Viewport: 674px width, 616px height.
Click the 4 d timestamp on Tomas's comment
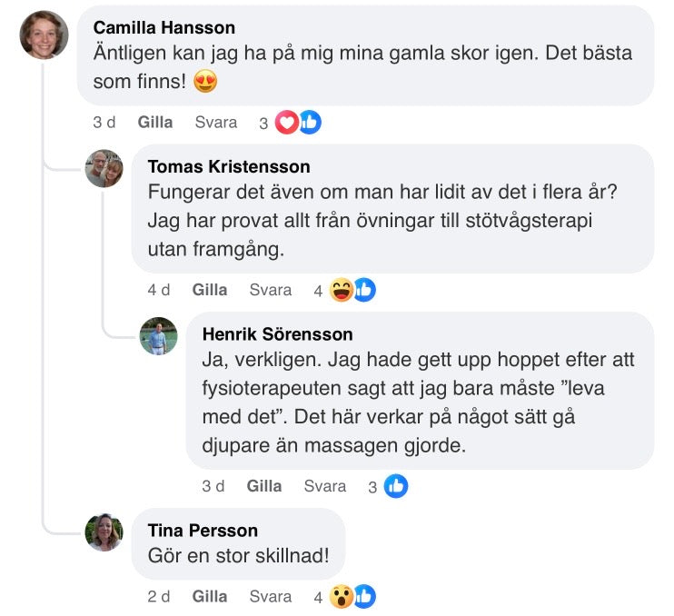(159, 290)
